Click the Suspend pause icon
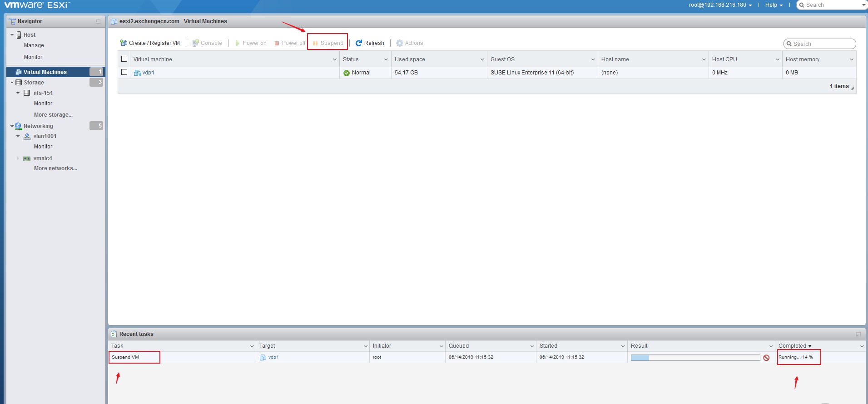 315,44
